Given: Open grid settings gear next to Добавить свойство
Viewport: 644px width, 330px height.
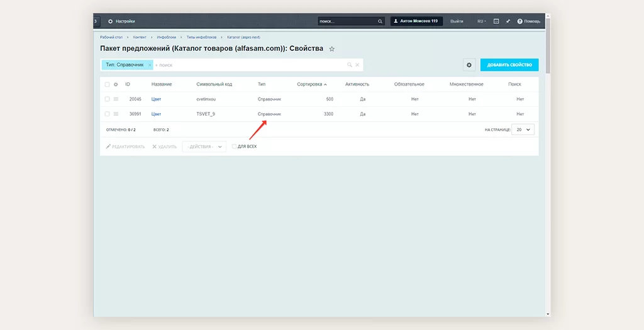Looking at the screenshot, I should [469, 65].
